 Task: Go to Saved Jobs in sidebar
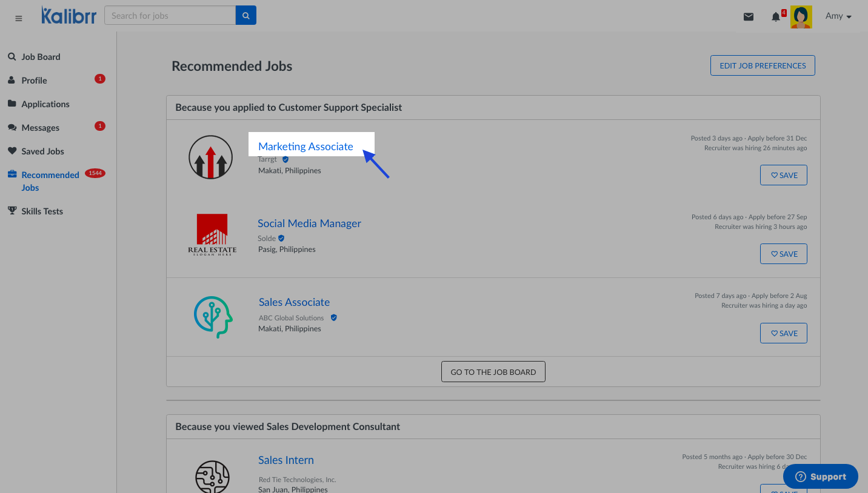(x=42, y=151)
